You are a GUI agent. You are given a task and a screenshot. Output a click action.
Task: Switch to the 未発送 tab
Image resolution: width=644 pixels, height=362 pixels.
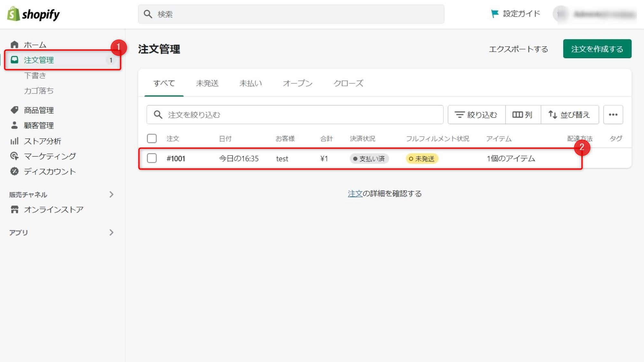pyautogui.click(x=207, y=83)
